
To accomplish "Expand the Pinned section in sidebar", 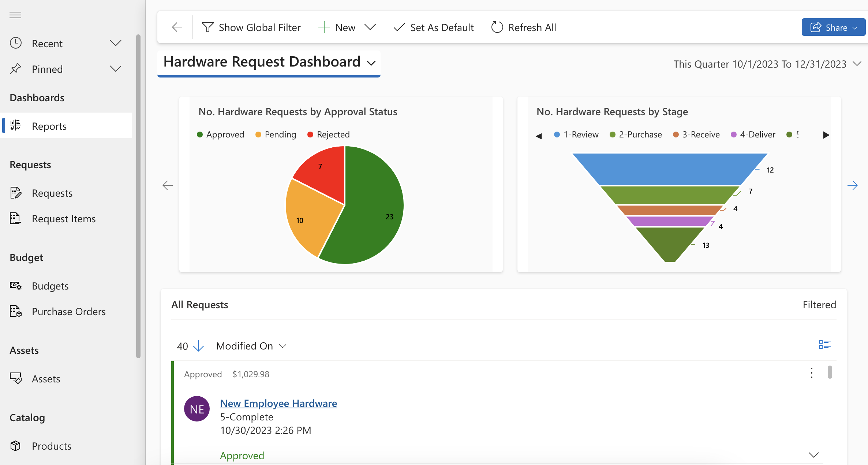I will [115, 69].
